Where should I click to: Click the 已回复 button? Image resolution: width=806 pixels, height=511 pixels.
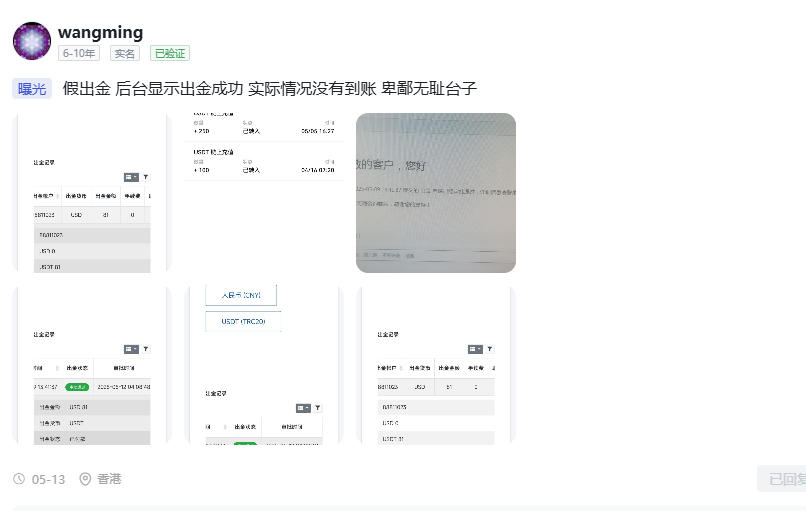click(x=782, y=479)
